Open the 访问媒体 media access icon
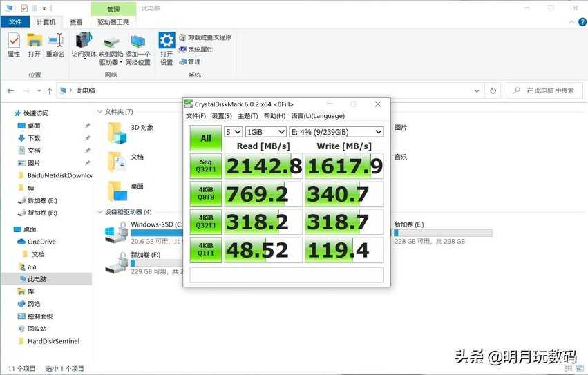The width and height of the screenshot is (588, 375). [84, 46]
